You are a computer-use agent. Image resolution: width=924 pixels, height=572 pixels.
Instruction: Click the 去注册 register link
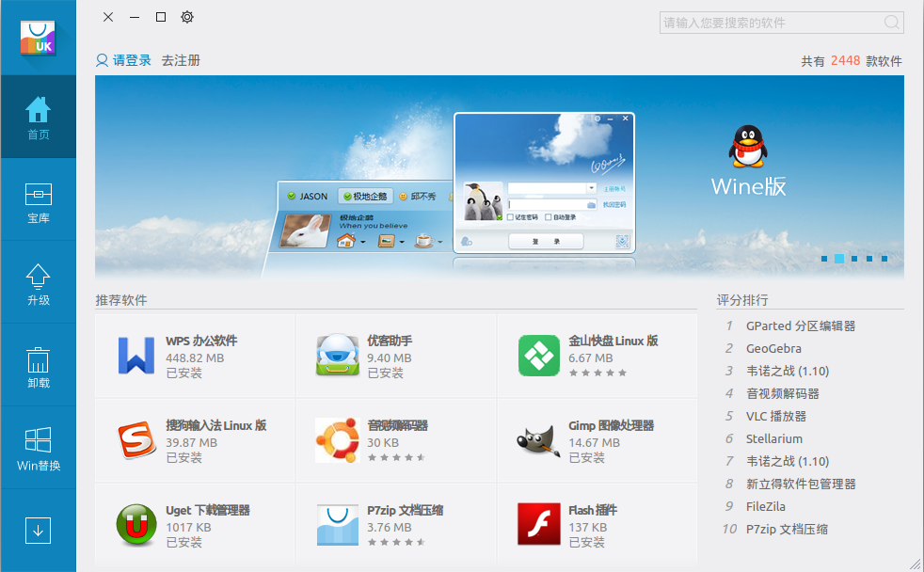181,60
